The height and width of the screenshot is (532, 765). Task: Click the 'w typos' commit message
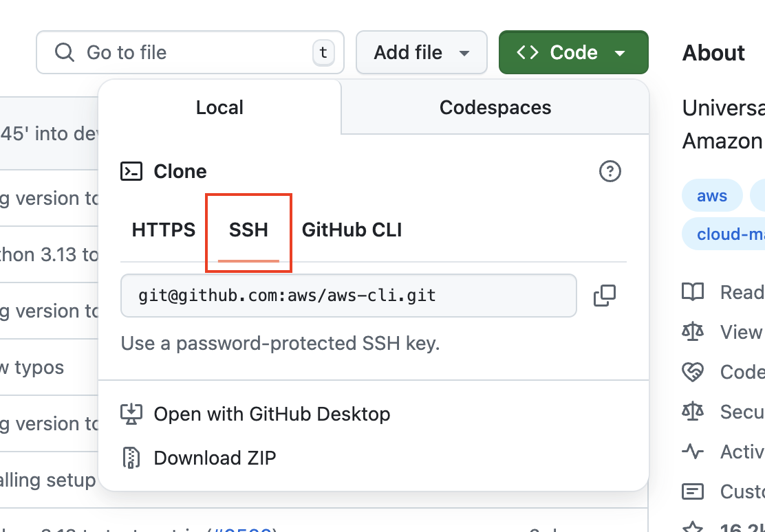click(x=32, y=367)
